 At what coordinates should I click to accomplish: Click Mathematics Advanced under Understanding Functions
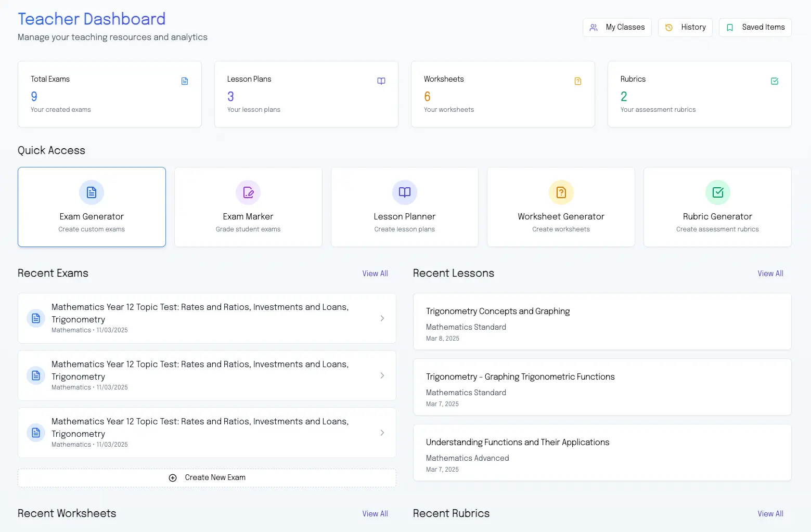click(468, 458)
